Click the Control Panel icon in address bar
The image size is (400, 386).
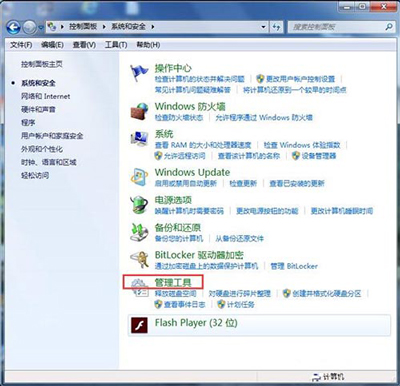pos(52,27)
